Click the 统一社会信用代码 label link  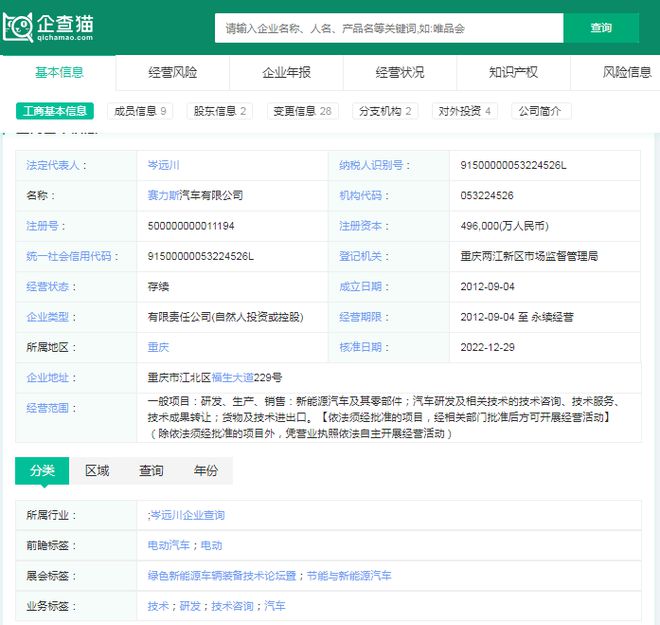tap(69, 256)
